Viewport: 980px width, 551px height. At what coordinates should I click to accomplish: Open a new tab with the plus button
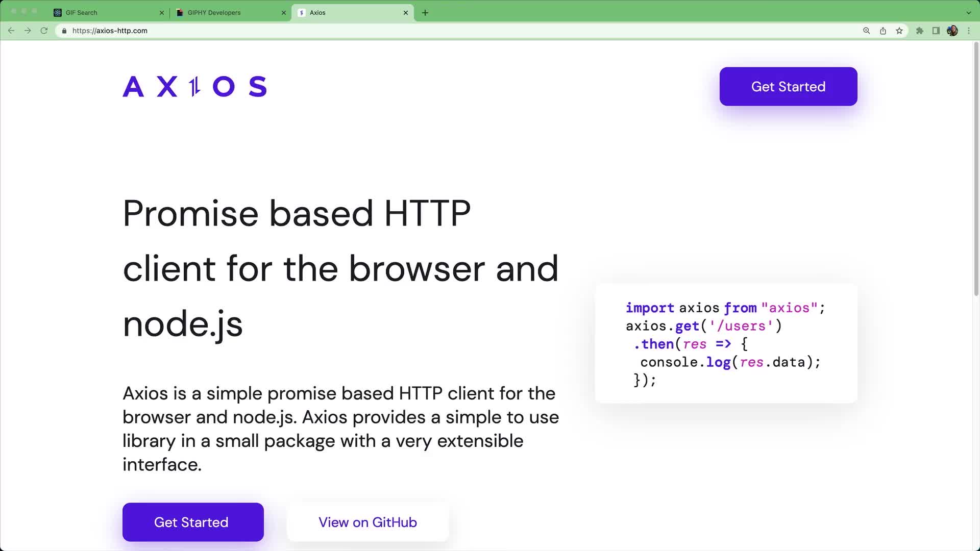(x=425, y=12)
